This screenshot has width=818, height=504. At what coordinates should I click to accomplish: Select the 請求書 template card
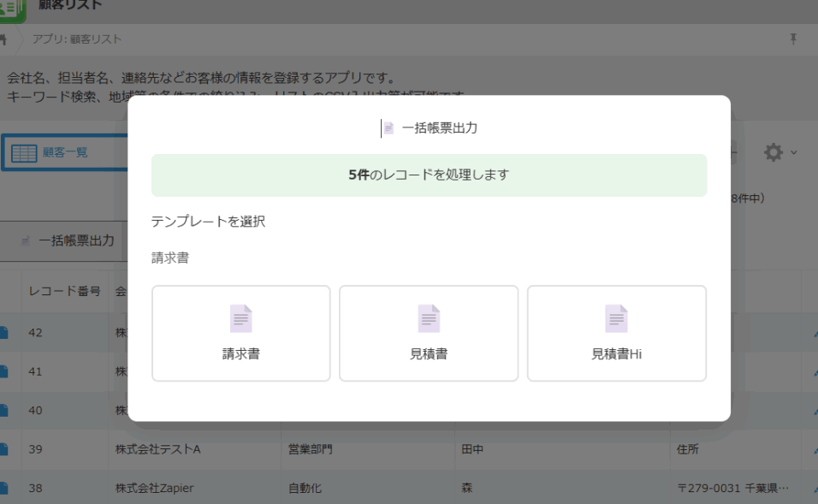(x=240, y=333)
